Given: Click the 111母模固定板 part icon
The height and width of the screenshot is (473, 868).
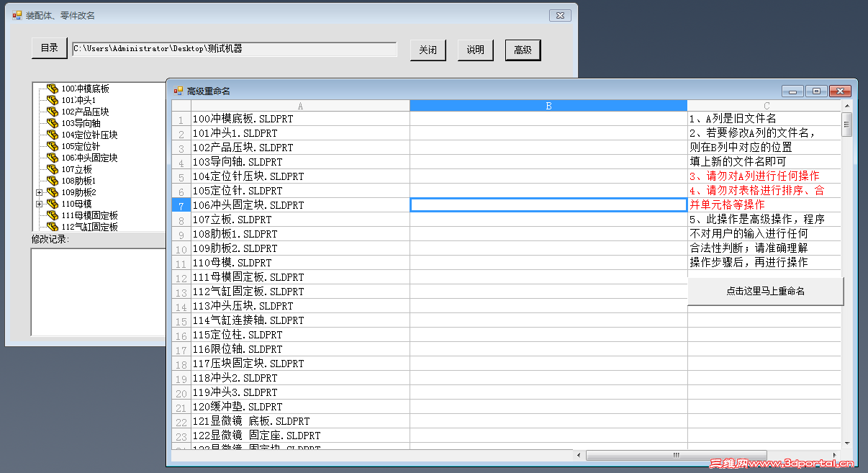Looking at the screenshot, I should 53,215.
